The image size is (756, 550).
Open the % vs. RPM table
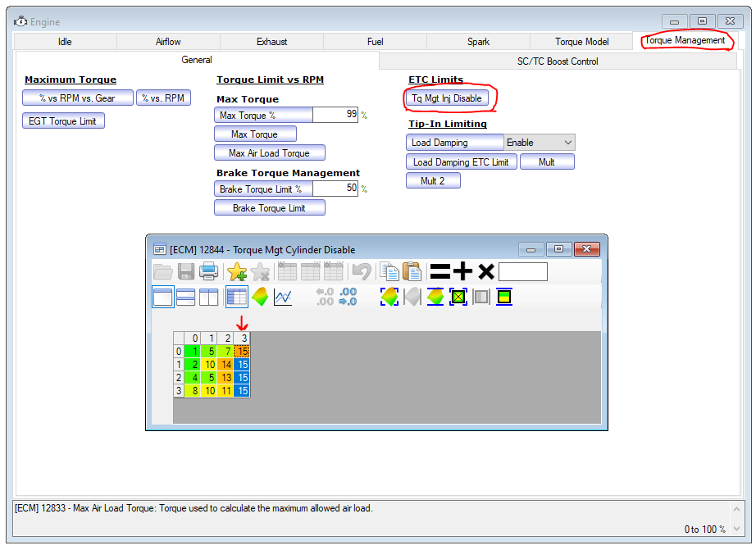click(x=163, y=98)
